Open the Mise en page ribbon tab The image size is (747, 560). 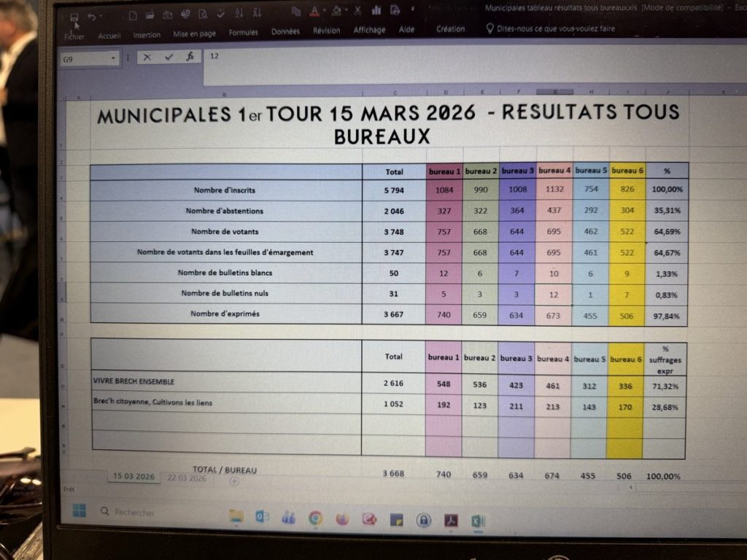194,34
